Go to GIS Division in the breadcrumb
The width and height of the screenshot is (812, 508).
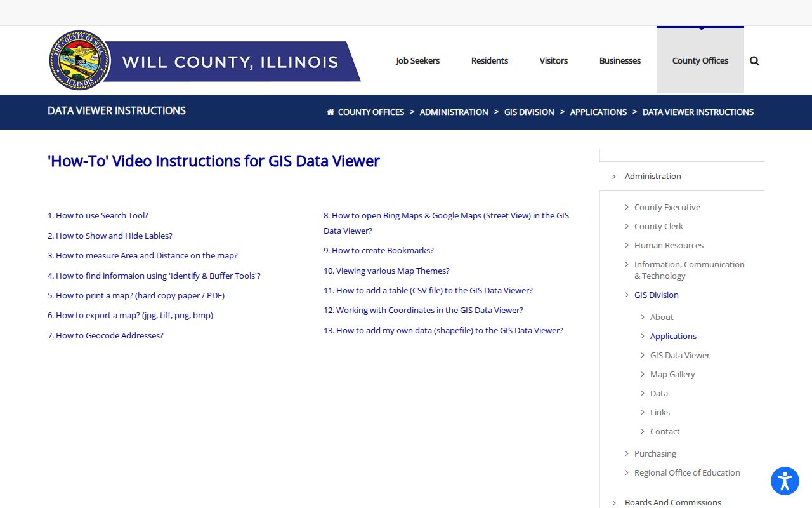[529, 112]
